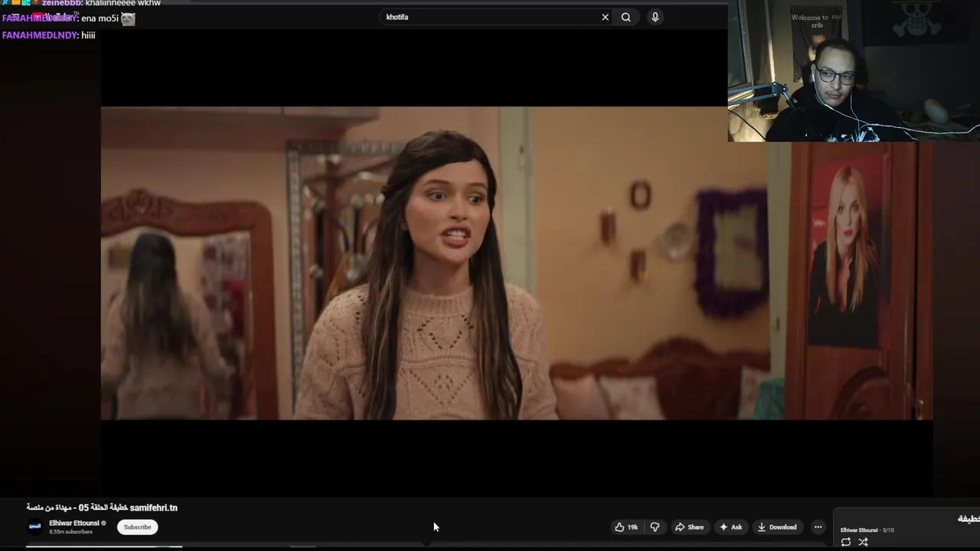Dislike the video with thumbs down

[x=655, y=527]
